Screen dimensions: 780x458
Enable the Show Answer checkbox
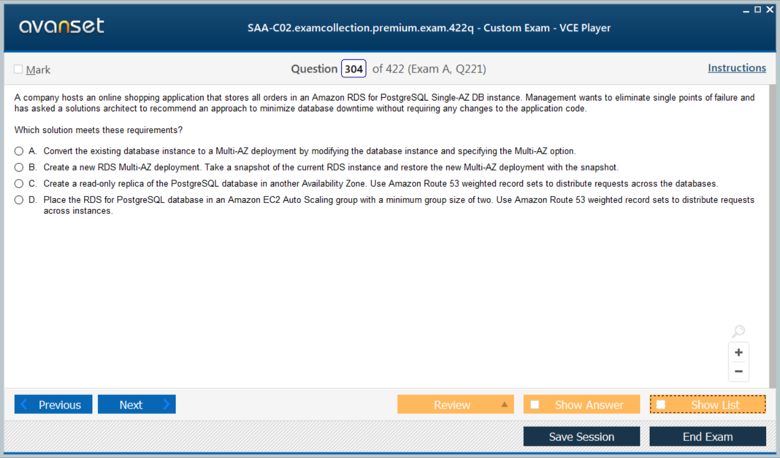(x=535, y=404)
